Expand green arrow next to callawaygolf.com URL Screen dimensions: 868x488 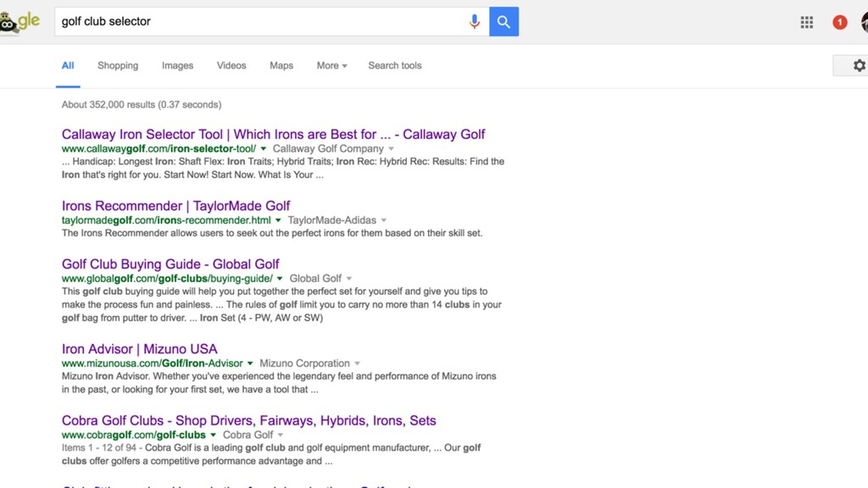tap(264, 149)
